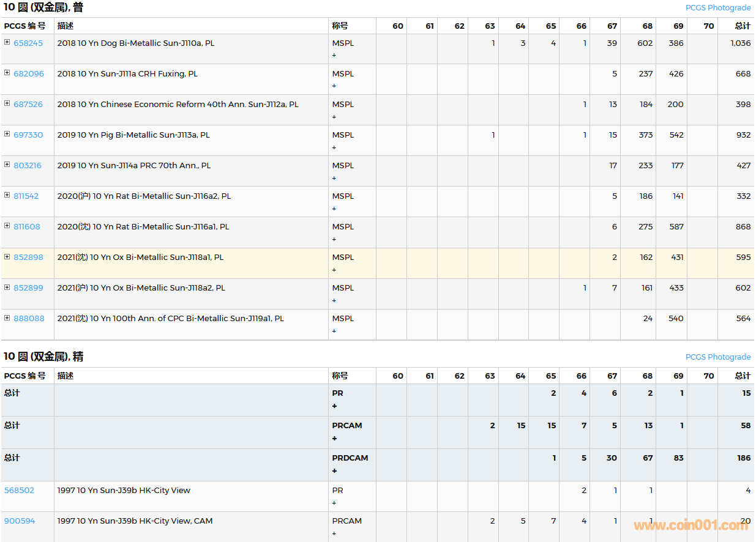756x542 pixels.
Task: Open PCGS number 852899 link
Action: pyautogui.click(x=28, y=288)
